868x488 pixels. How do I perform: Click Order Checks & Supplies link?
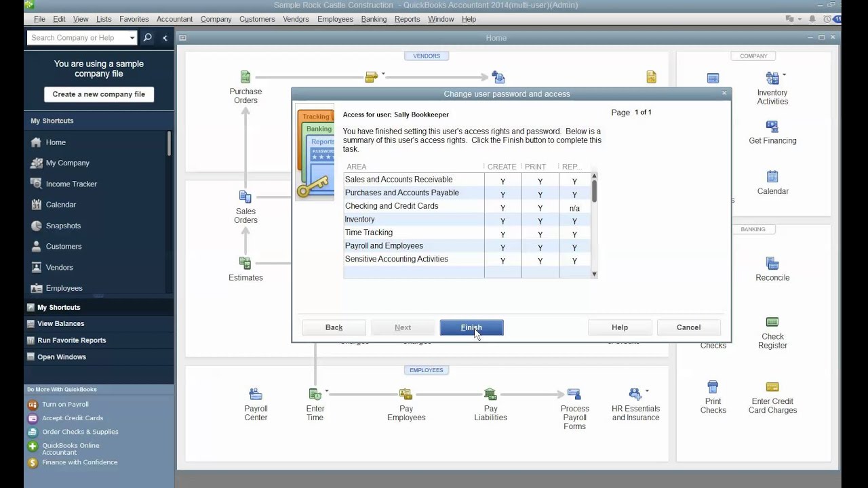(x=80, y=432)
